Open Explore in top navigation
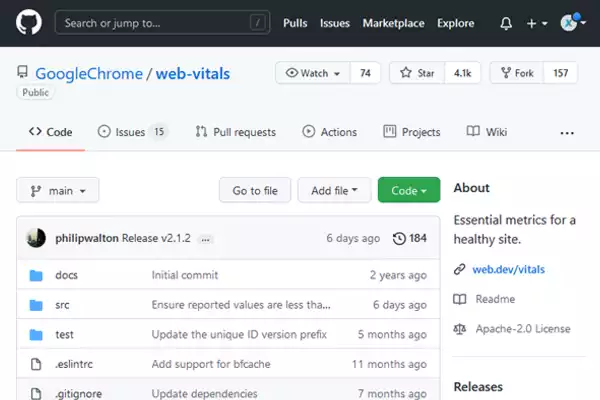Image resolution: width=600 pixels, height=400 pixels. (455, 23)
